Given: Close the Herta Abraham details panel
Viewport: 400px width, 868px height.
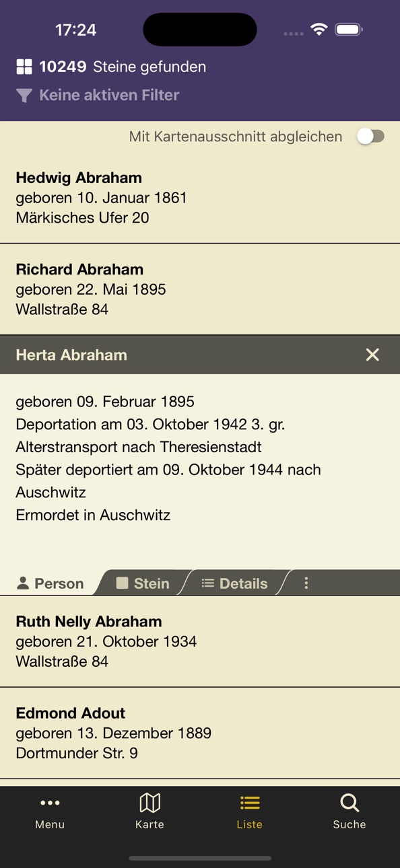Looking at the screenshot, I should (372, 355).
